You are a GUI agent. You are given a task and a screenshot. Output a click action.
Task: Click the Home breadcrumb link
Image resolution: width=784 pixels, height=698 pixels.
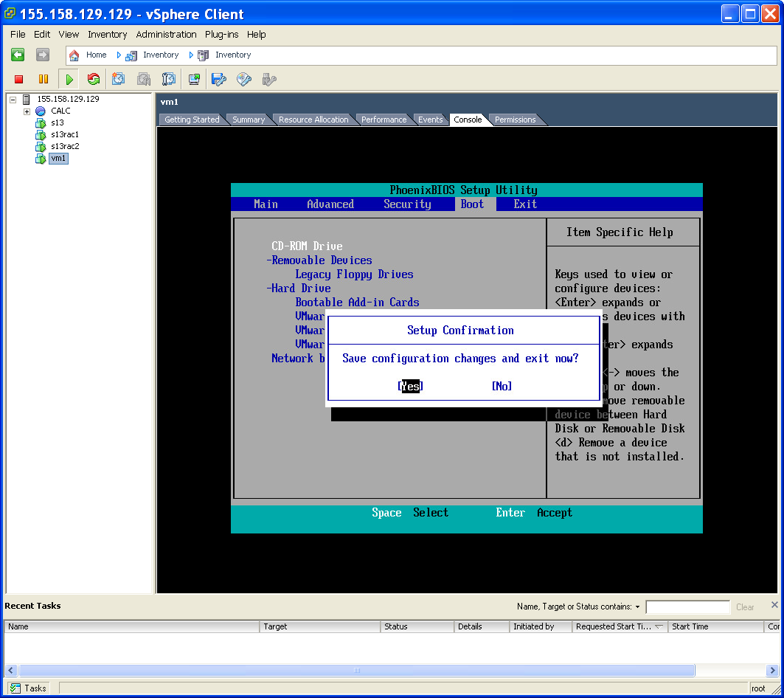[96, 55]
